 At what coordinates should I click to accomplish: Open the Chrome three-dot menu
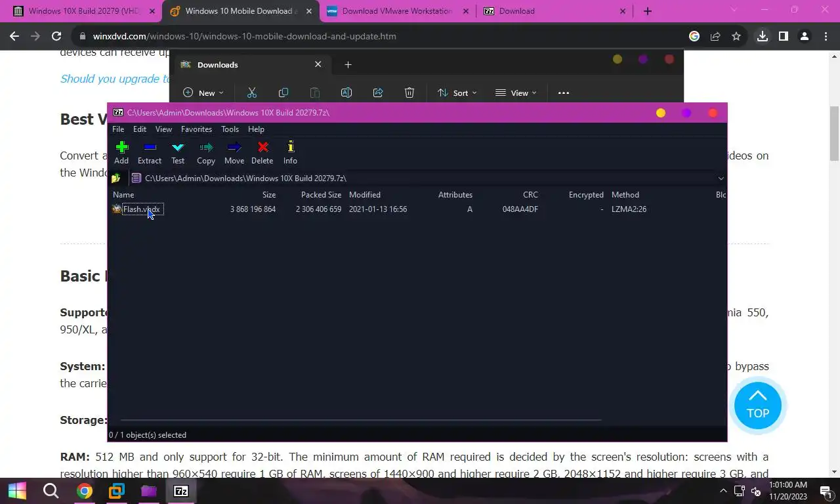[x=826, y=36]
